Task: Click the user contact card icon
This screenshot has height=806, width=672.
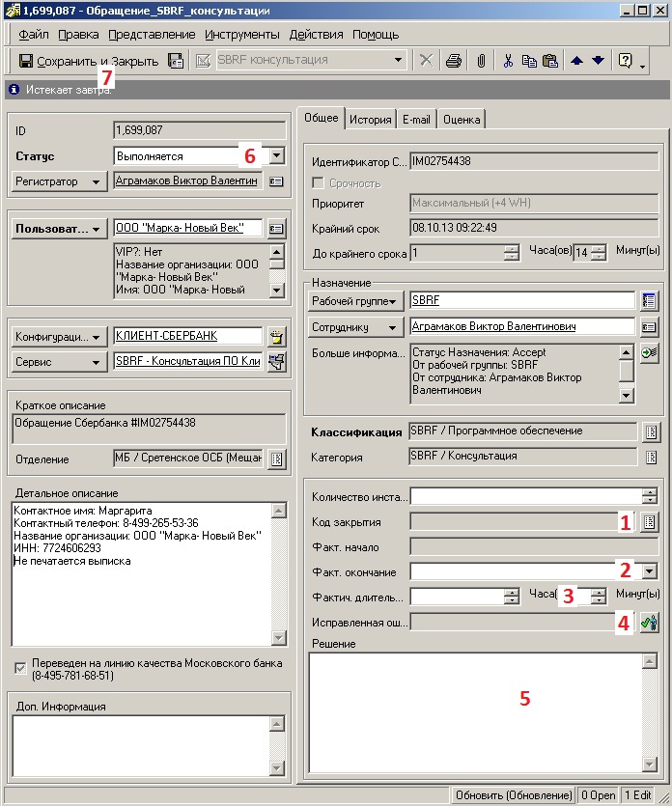Action: (276, 229)
